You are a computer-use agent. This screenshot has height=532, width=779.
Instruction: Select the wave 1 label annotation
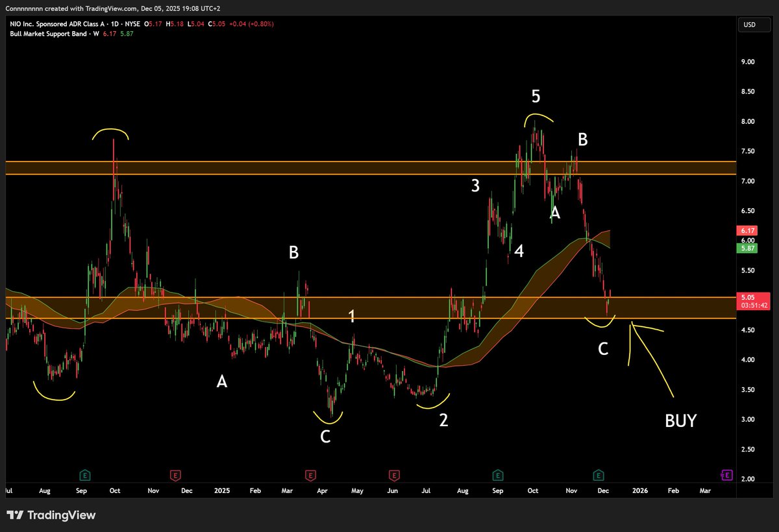tap(351, 317)
